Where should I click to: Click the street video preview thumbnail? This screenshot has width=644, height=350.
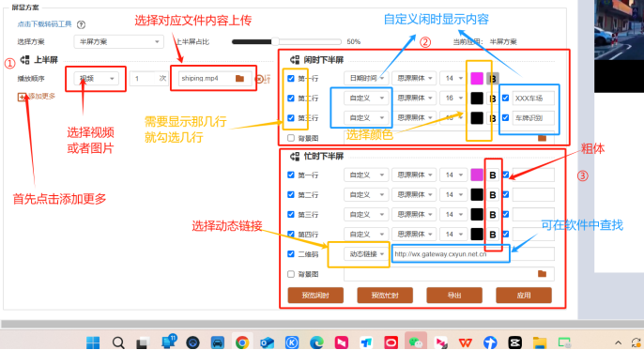(x=619, y=29)
